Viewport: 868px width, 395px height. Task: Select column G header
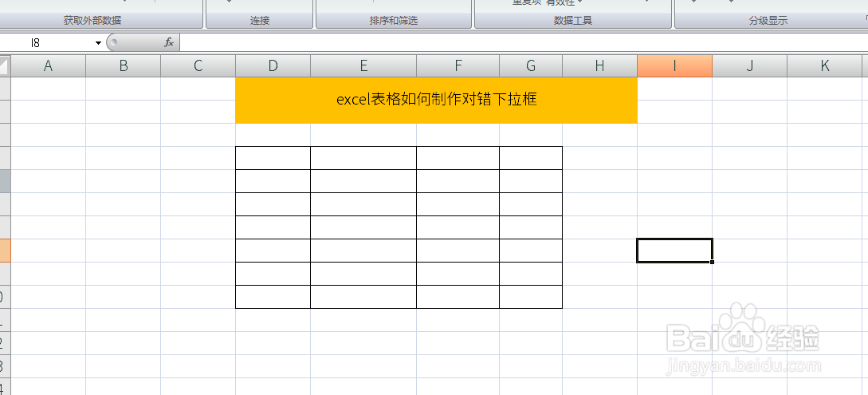click(531, 66)
